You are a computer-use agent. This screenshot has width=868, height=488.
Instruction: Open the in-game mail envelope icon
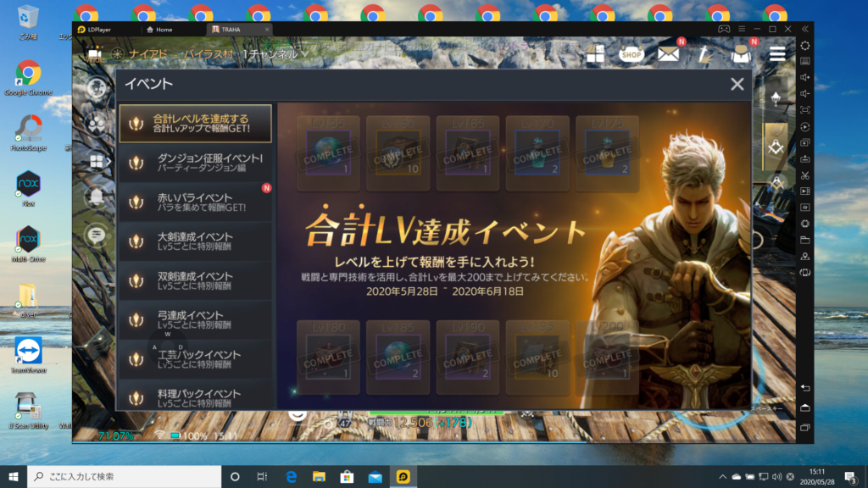point(669,54)
